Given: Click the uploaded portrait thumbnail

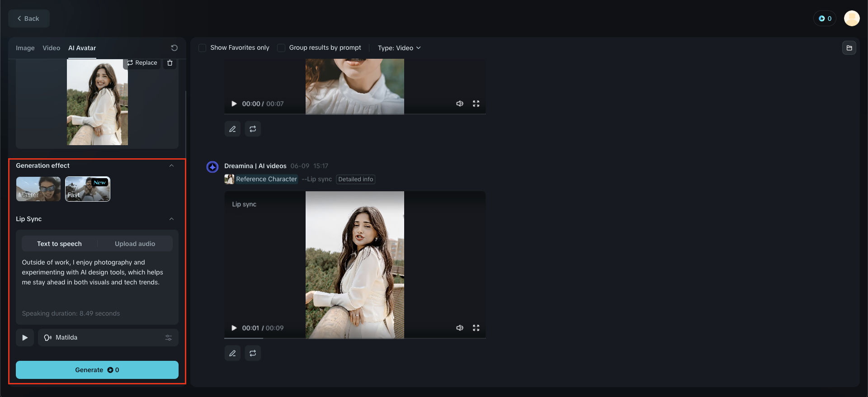Looking at the screenshot, I should (97, 102).
